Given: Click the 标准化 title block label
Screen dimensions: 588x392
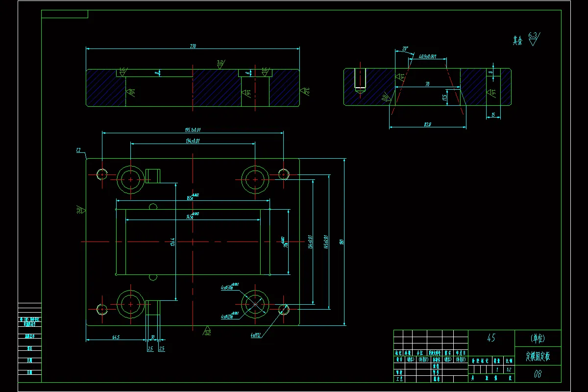Looking at the screenshot, I should click(x=436, y=359).
